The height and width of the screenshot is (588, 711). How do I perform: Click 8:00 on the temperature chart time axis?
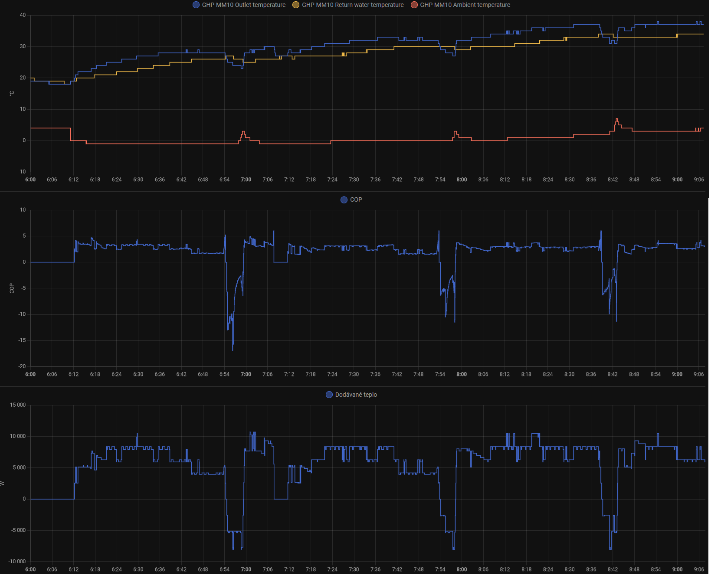click(462, 180)
